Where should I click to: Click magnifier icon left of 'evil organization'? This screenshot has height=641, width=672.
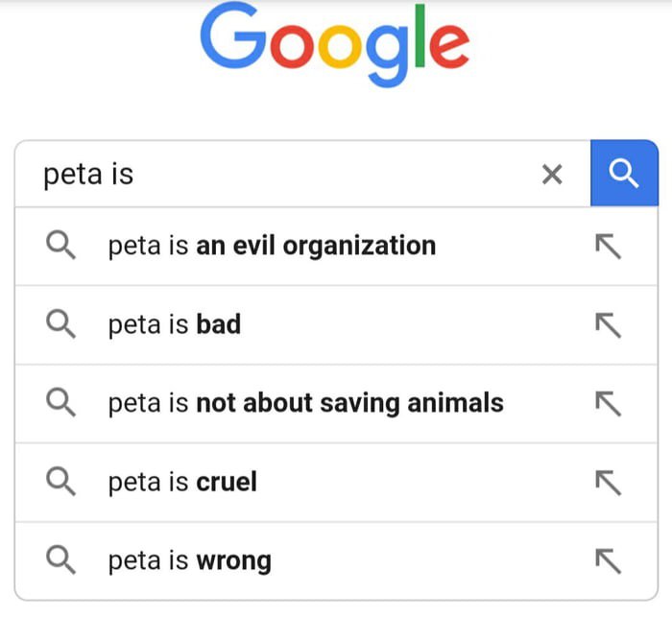pyautogui.click(x=60, y=245)
